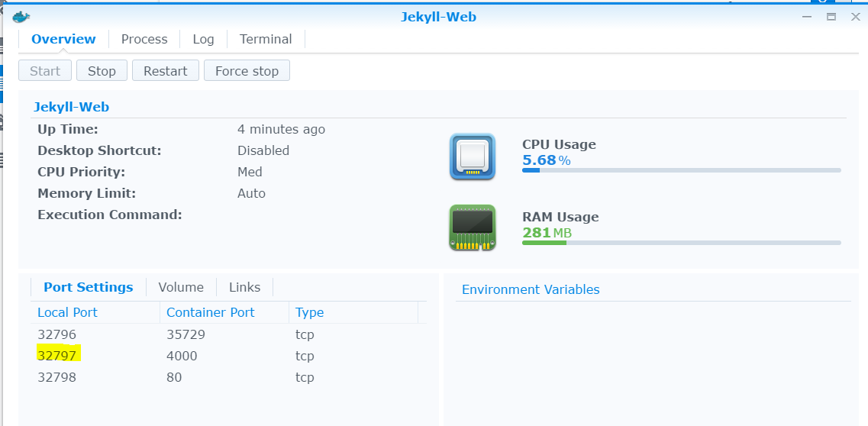
Task: Click the RAM memory module icon
Action: pos(472,228)
